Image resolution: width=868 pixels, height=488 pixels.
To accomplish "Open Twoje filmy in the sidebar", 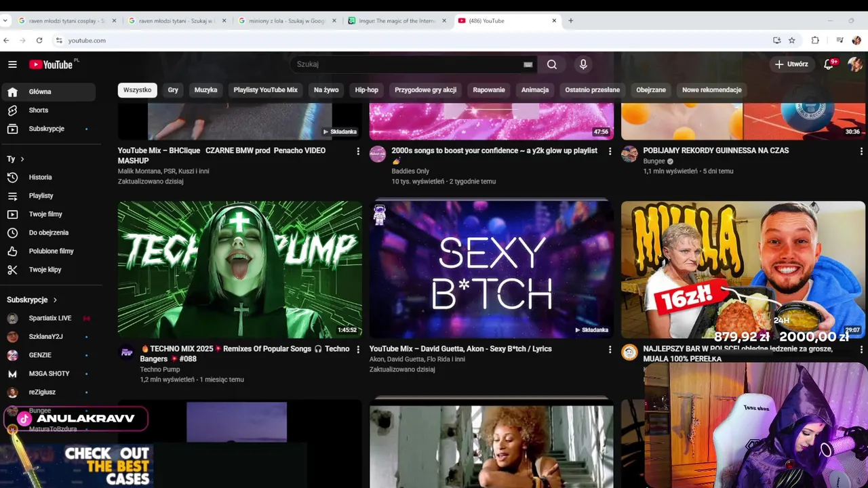I will (47, 214).
